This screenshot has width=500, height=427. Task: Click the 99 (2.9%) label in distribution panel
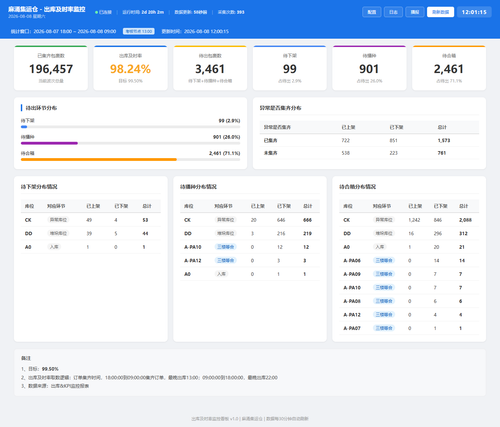(229, 121)
